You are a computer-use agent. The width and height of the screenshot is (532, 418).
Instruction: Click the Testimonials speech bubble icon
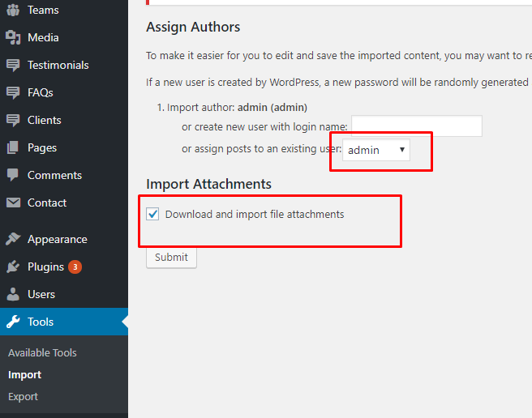tap(13, 65)
